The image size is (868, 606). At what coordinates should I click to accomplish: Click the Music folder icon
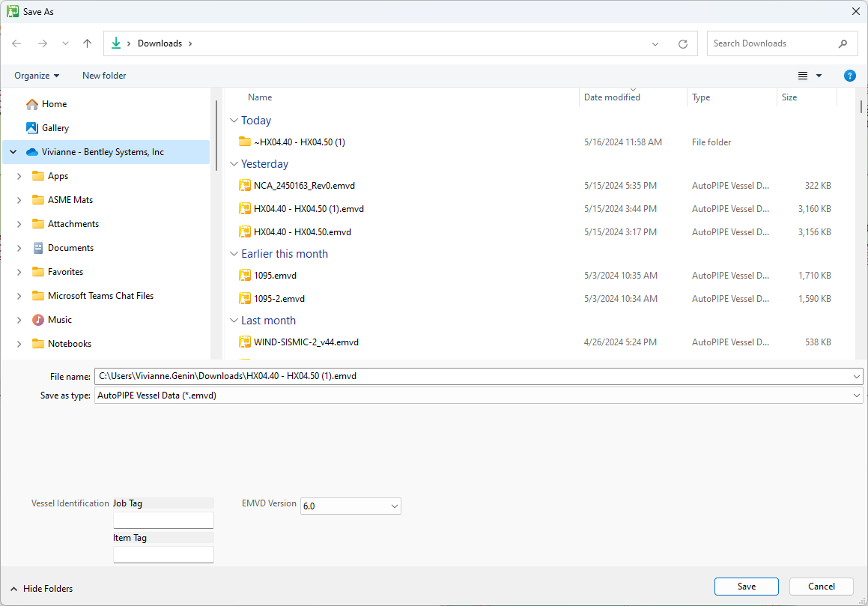(x=38, y=320)
